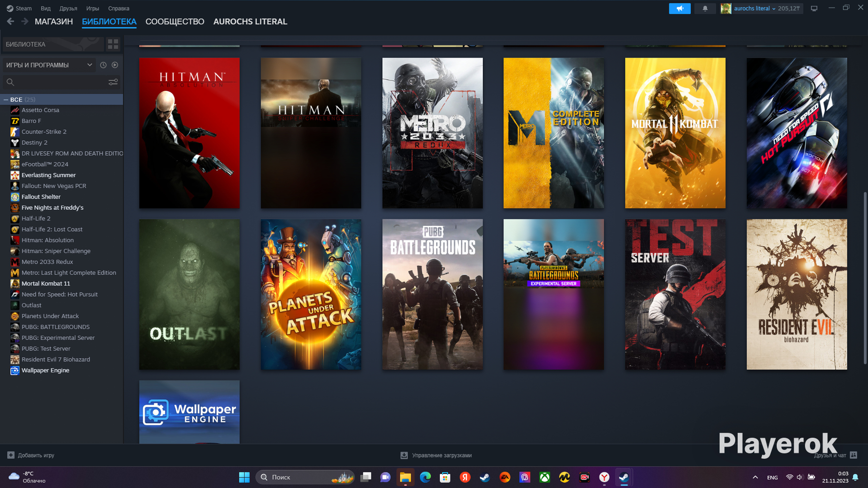Launch Microsoft Edge from taskbar

coord(425,477)
